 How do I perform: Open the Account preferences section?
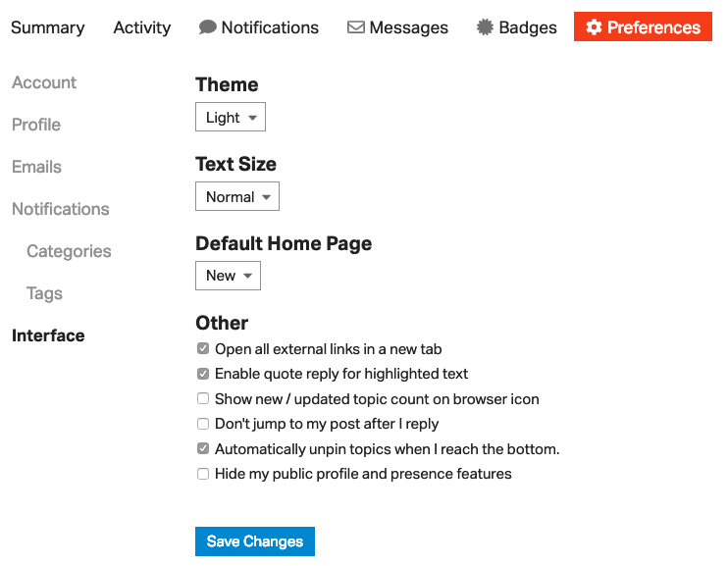coord(44,82)
